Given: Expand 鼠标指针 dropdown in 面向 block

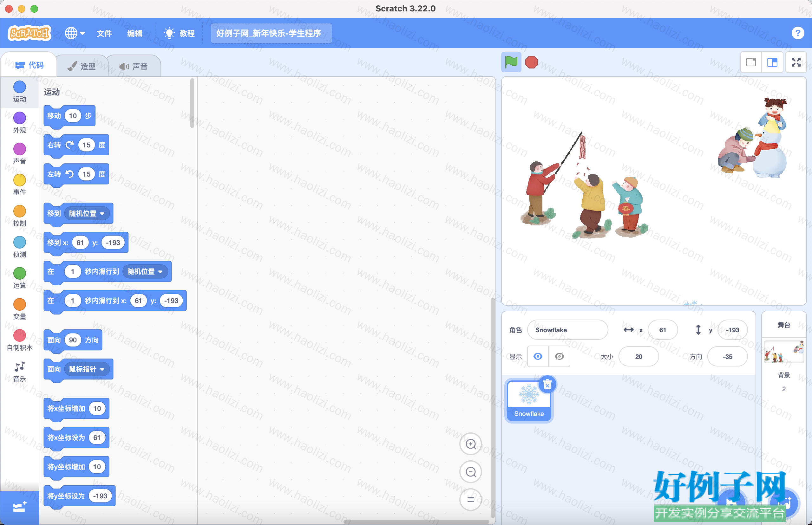Looking at the screenshot, I should coord(87,369).
